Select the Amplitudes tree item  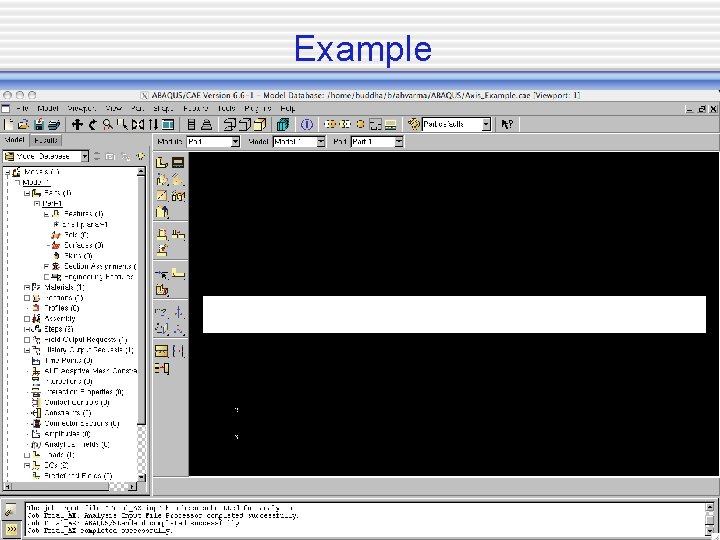tap(62, 433)
